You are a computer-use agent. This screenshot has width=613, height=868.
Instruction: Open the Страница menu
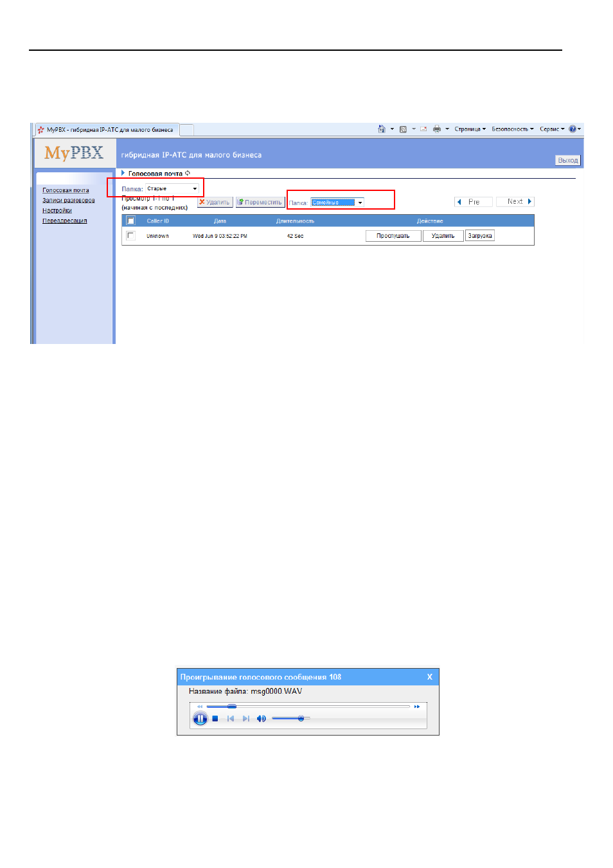click(470, 129)
